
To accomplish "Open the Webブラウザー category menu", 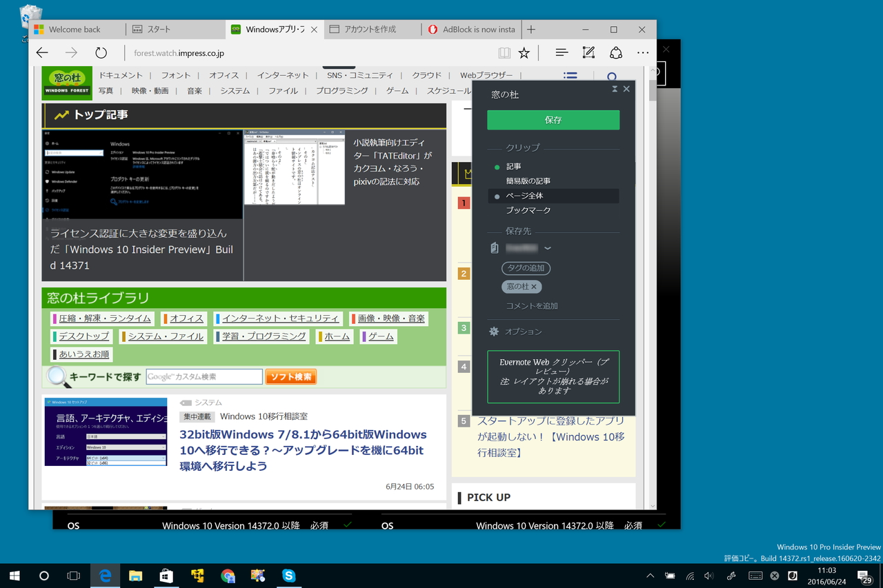I will 486,76.
